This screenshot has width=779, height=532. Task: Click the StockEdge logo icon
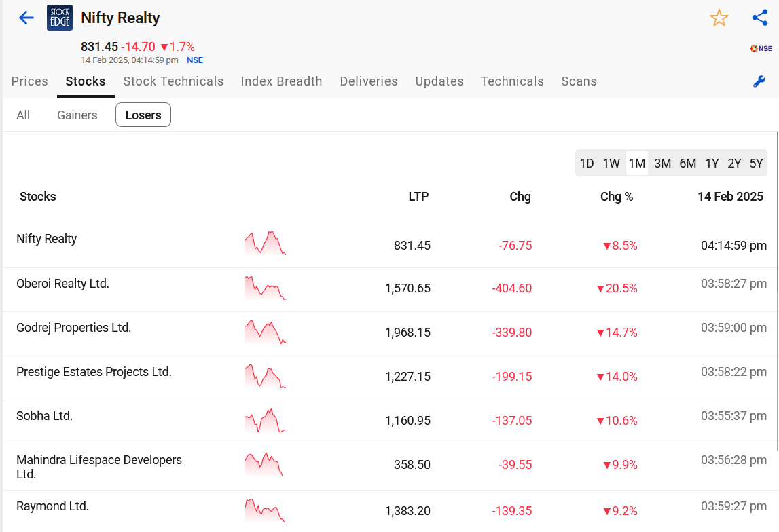coord(60,18)
